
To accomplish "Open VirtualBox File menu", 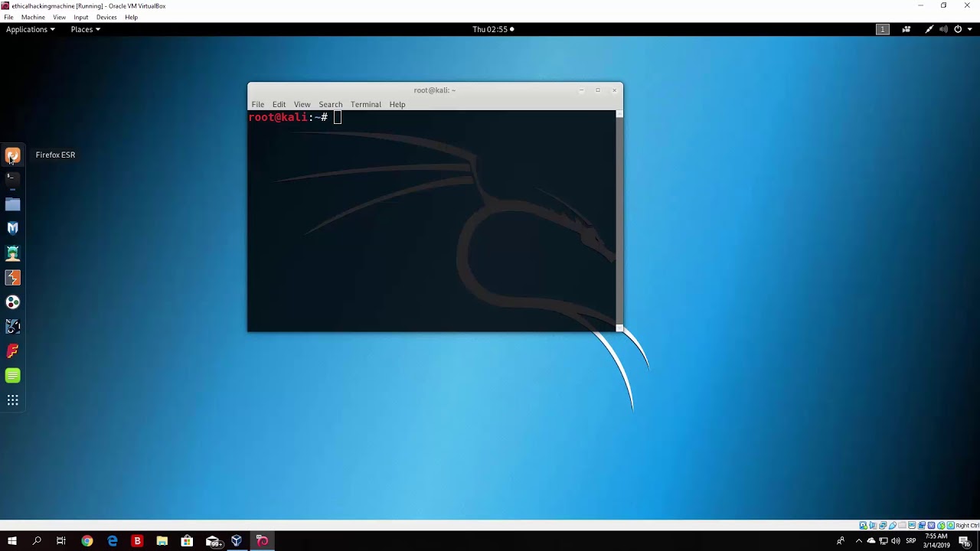I will pos(8,17).
